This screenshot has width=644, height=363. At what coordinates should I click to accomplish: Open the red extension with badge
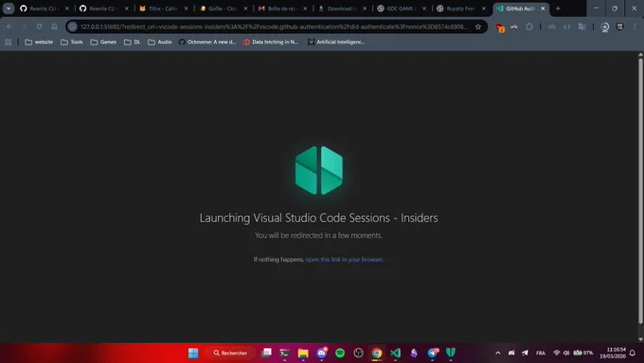(x=500, y=27)
